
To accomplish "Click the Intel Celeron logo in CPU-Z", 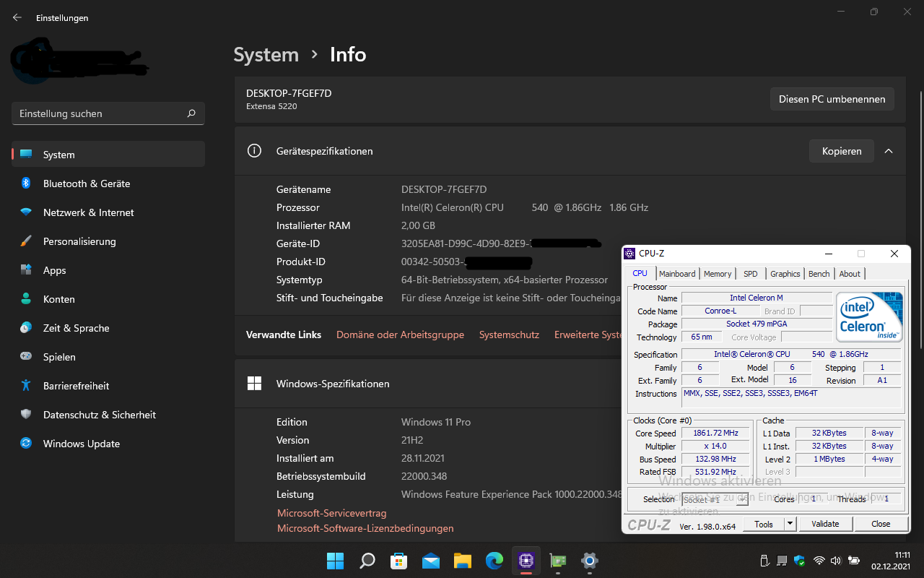I will point(869,316).
